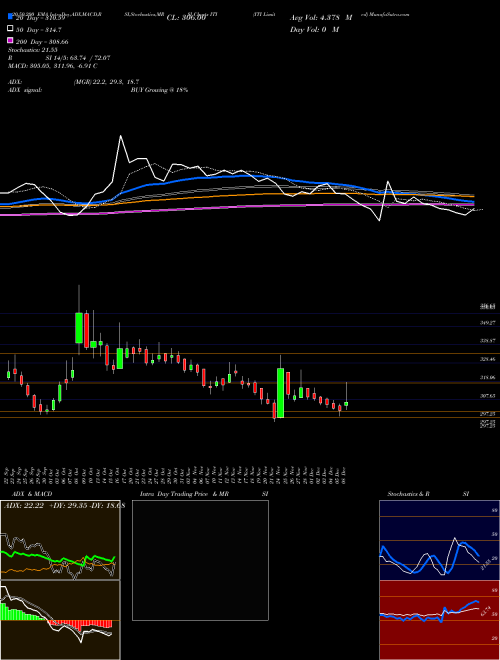Click the 'Avg Vol: 4.378 M' label

tap(321, 18)
